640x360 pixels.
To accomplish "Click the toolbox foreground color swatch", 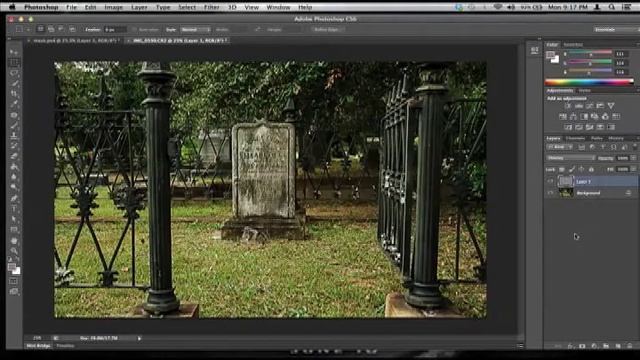I will (x=12, y=267).
